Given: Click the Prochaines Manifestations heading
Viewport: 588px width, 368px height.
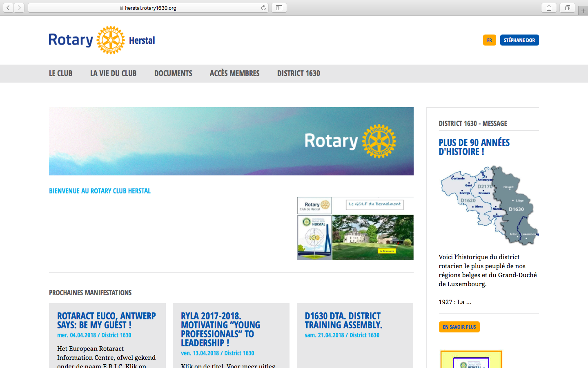Looking at the screenshot, I should [90, 293].
